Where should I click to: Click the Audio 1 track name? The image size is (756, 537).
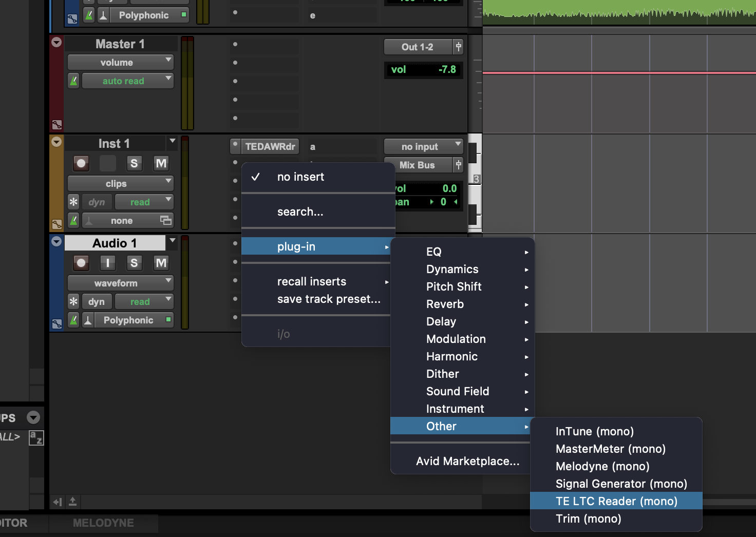[x=115, y=243]
